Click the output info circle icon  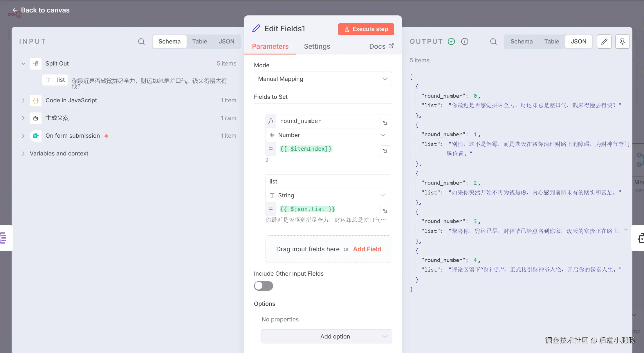click(x=465, y=41)
